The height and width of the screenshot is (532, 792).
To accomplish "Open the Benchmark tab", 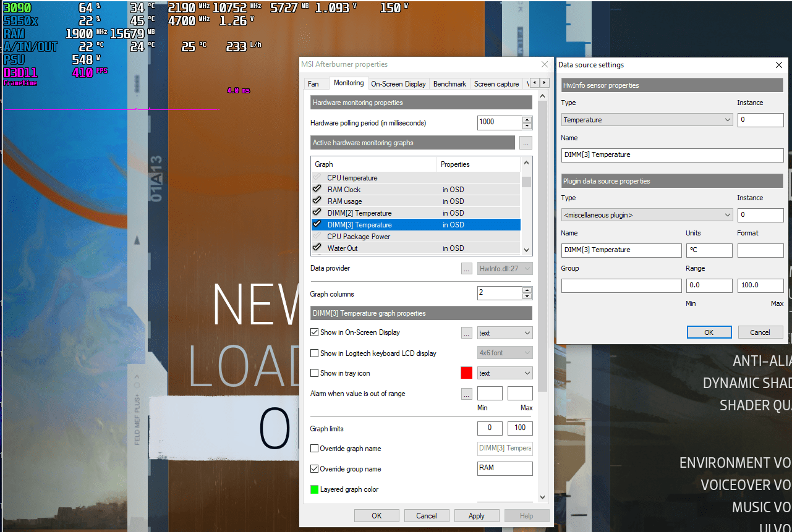I will pyautogui.click(x=449, y=84).
